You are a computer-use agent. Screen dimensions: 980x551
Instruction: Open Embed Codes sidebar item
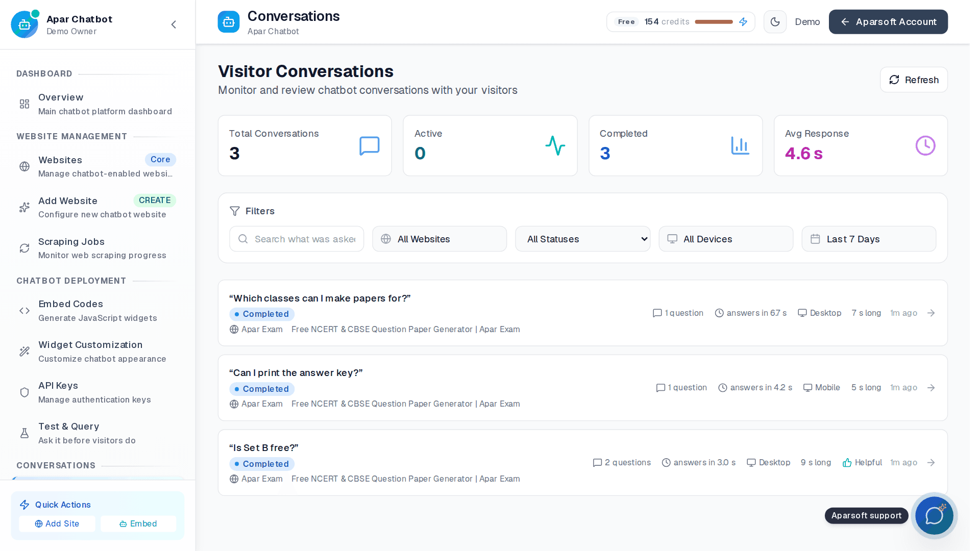(97, 311)
